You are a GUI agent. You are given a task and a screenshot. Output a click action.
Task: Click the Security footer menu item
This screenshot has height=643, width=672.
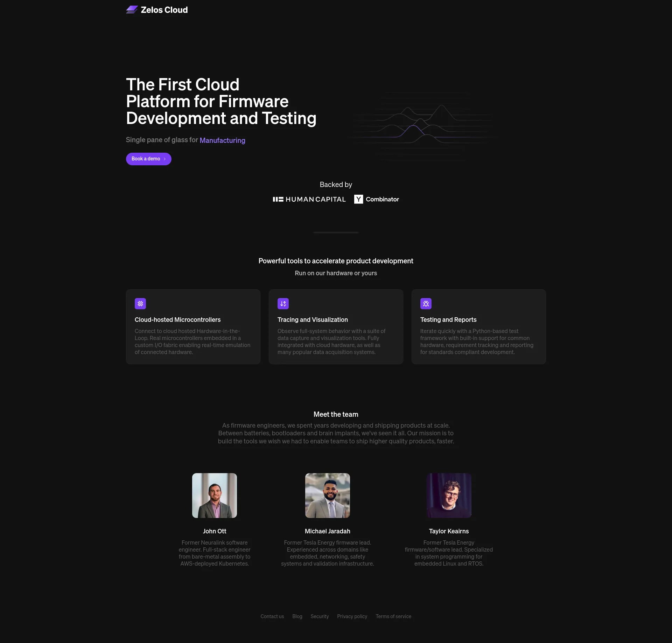pos(320,616)
